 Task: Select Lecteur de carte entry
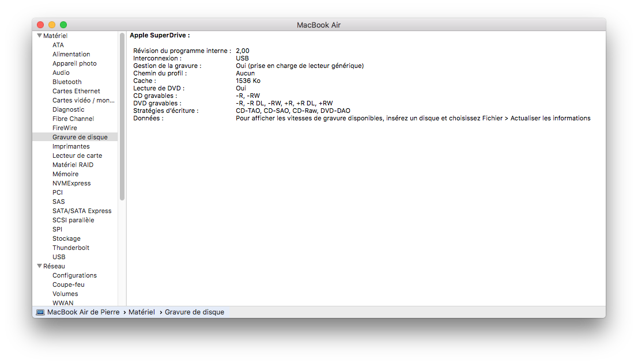point(77,156)
